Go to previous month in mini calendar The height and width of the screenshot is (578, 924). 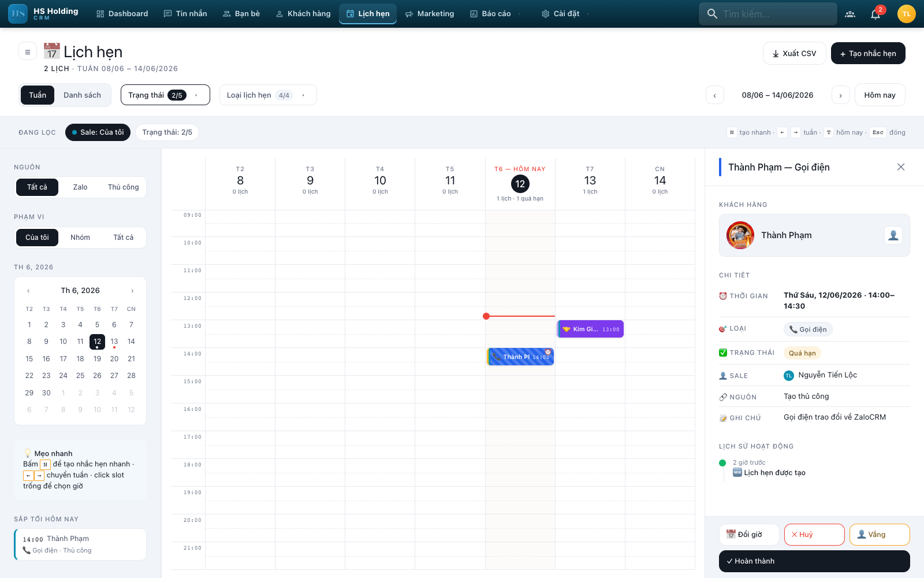tap(28, 291)
